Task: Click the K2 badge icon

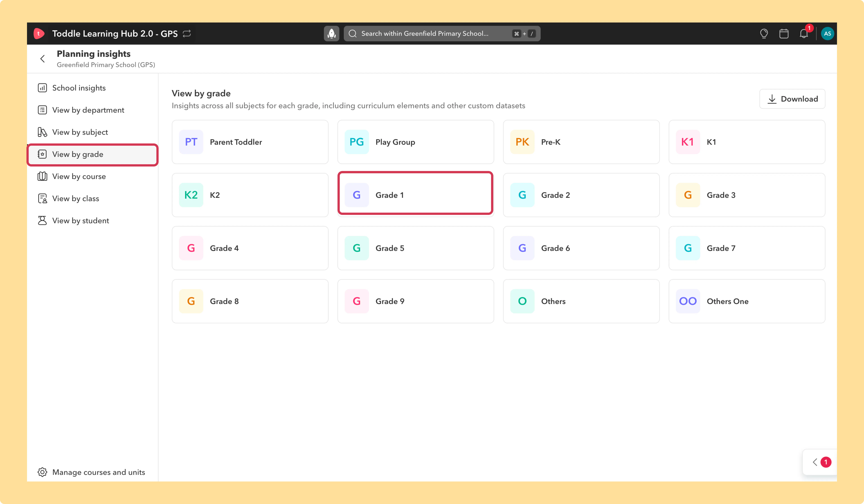Action: point(191,195)
